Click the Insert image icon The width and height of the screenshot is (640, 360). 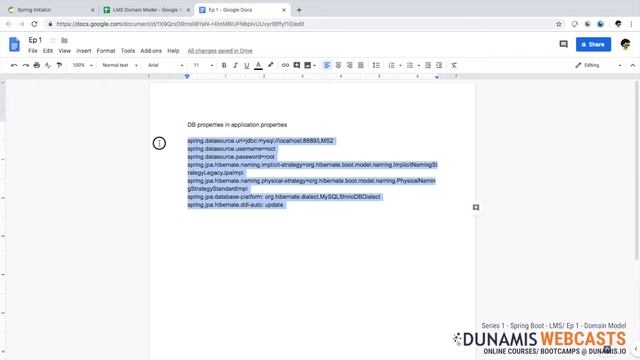(x=308, y=65)
